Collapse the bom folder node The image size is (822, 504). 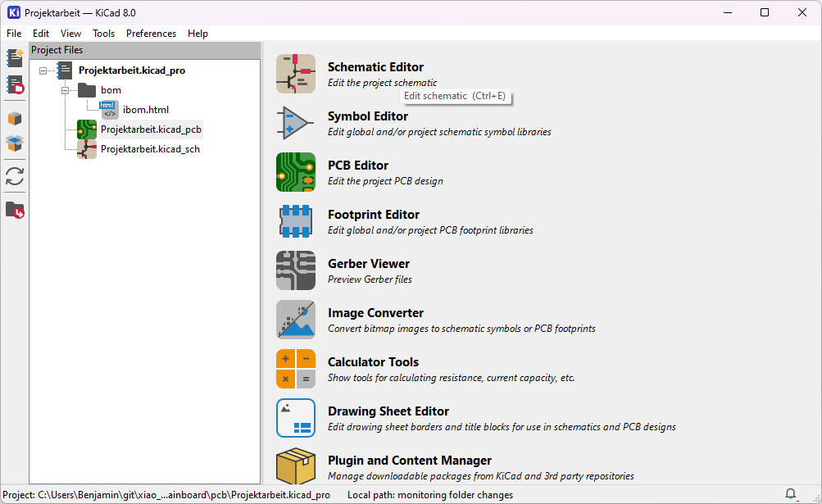click(x=65, y=90)
